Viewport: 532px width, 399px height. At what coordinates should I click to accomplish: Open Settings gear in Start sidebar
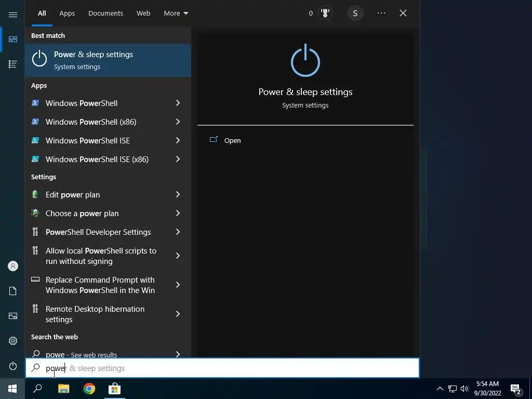point(13,341)
